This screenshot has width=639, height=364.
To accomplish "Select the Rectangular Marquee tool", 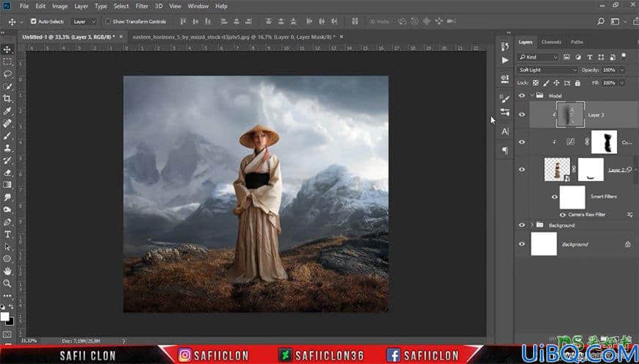I will tap(7, 62).
